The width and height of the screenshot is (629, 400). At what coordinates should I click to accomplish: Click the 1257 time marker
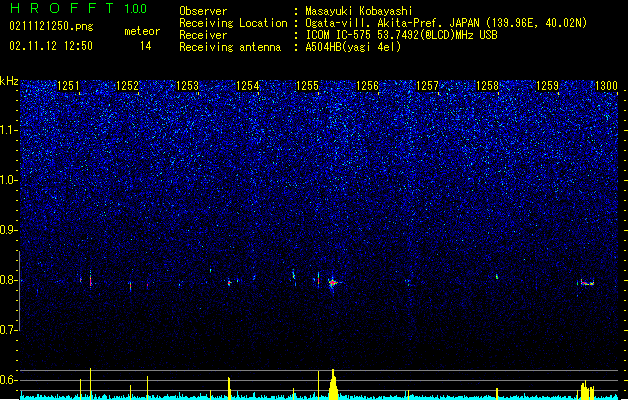(x=427, y=86)
